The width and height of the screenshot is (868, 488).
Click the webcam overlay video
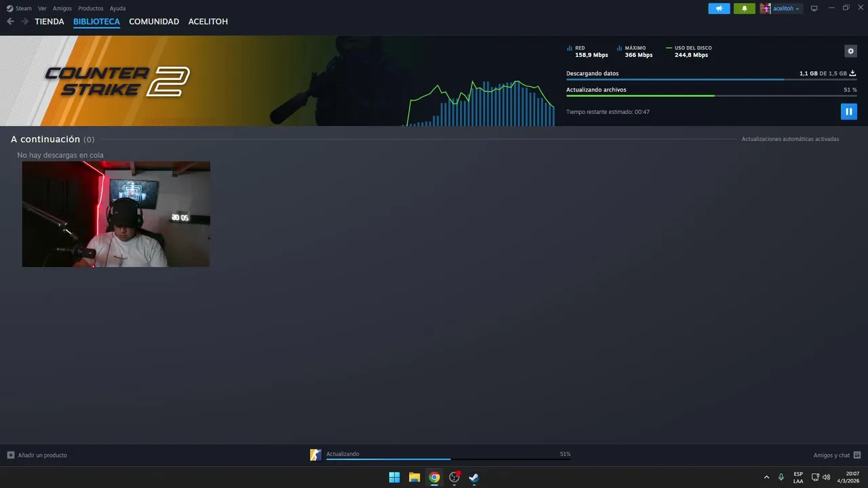click(116, 214)
